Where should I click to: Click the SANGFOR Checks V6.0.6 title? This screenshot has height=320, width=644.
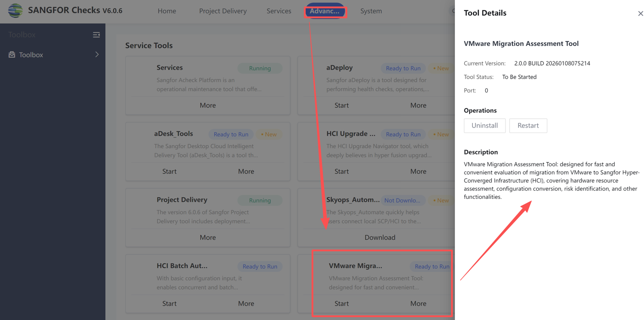(x=75, y=11)
